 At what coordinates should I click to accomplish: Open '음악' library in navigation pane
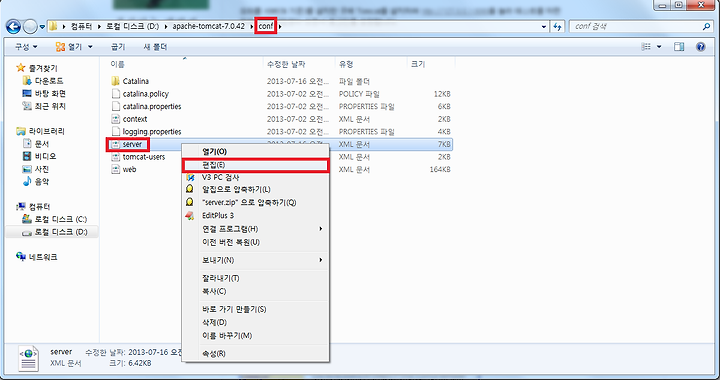(x=36, y=182)
